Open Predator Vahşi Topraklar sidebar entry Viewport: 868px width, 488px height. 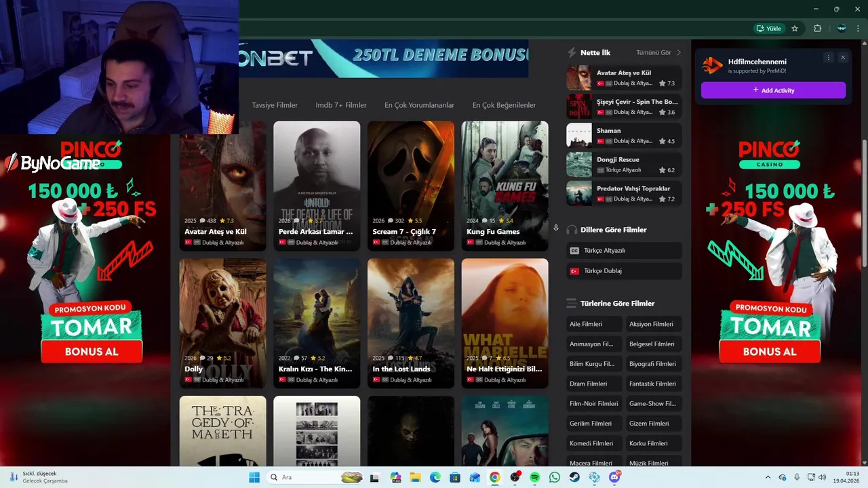[624, 193]
